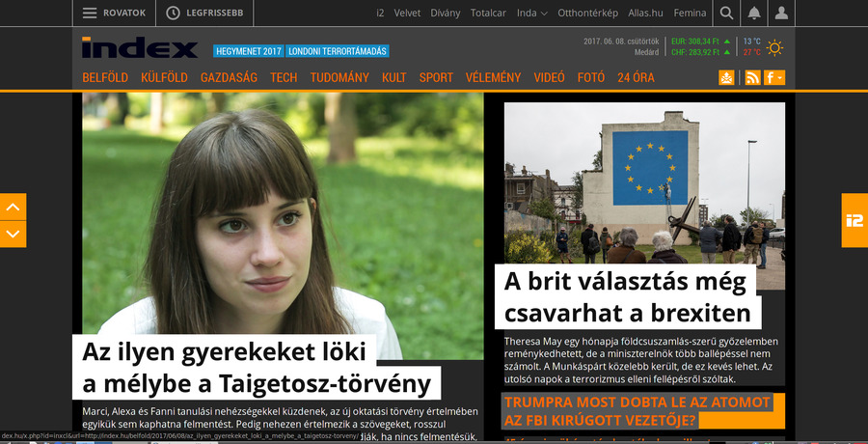Open the Hegymenet 2017 tag
The height and width of the screenshot is (444, 868).
(x=249, y=51)
